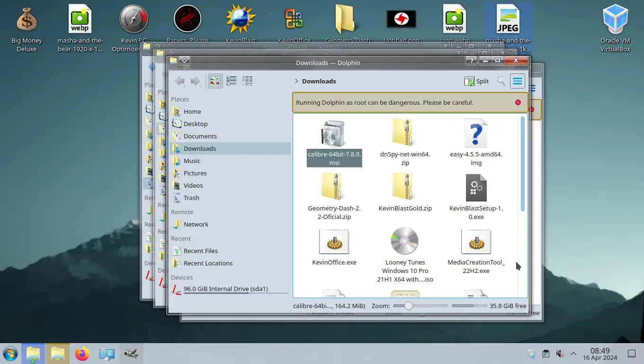Select Geometry-Dash-2.2-Oficial.zip archive
Viewport: 644px width, 364px height.
(334, 197)
